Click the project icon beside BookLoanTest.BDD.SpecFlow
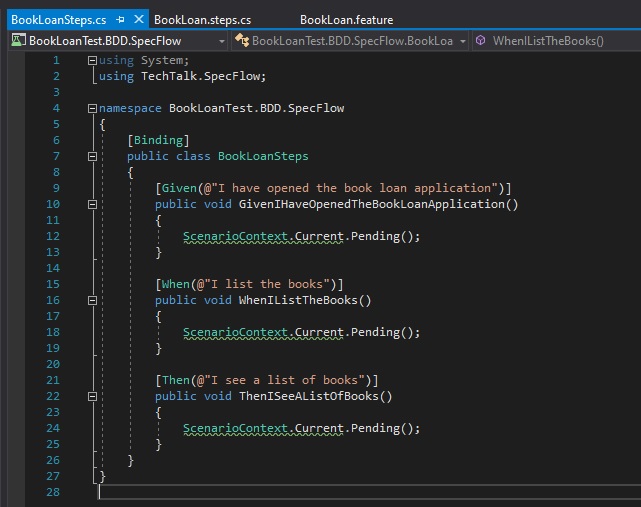This screenshot has width=641, height=507. tap(18, 40)
